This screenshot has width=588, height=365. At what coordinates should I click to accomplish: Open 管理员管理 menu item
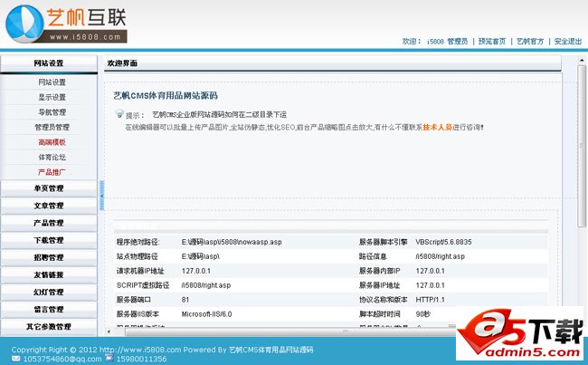(x=52, y=127)
